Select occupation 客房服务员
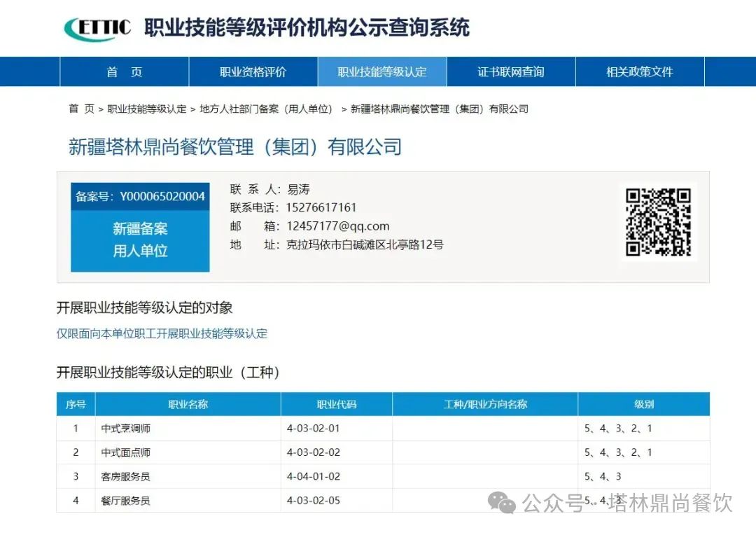Screen dimensions: 756x533 pos(126,476)
